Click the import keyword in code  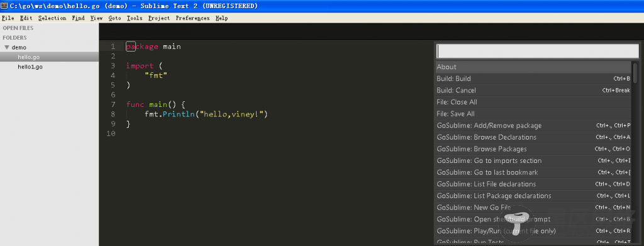point(140,65)
